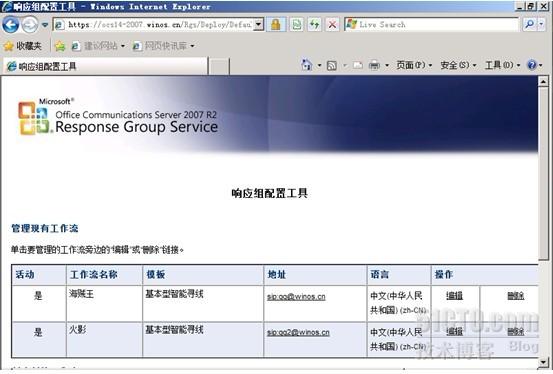553x374 pixels.
Task: Click sip:qq@winos.cn address link
Action: (296, 297)
